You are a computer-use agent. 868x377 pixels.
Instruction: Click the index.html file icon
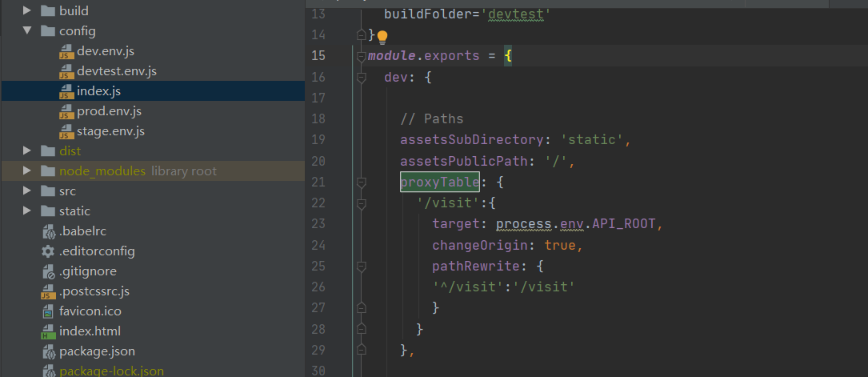[49, 331]
